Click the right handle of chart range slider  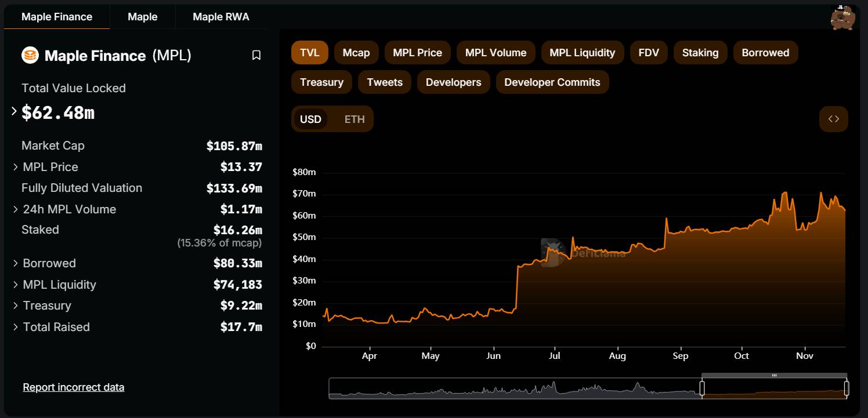click(x=847, y=388)
